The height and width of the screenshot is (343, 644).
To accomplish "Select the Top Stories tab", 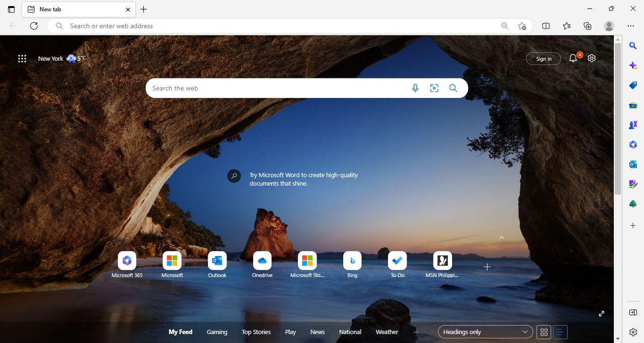I will coord(256,332).
